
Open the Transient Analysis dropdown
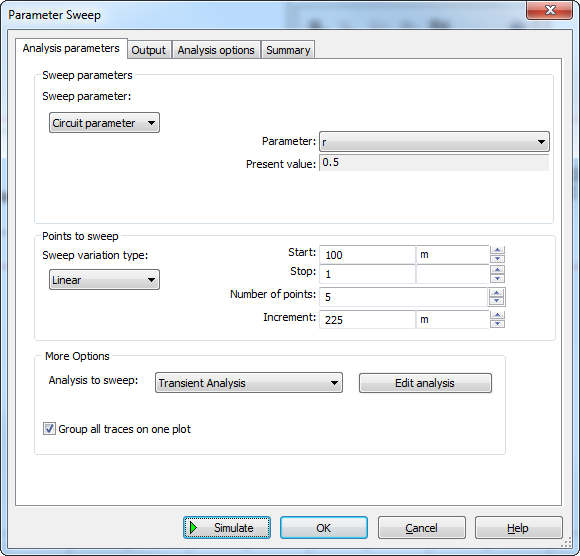249,383
